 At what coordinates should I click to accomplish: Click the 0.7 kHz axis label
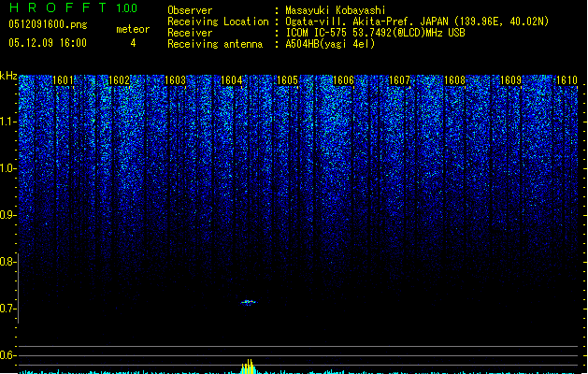pos(7,309)
